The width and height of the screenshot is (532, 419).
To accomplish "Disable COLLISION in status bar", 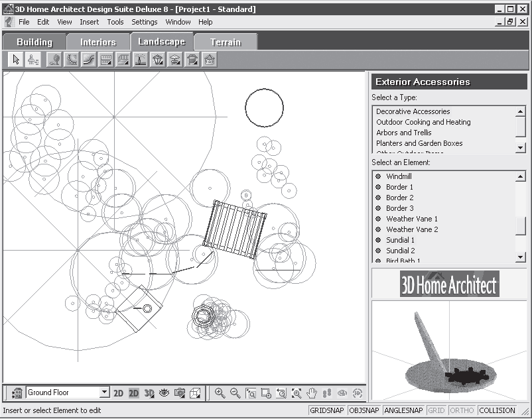I will (x=497, y=411).
